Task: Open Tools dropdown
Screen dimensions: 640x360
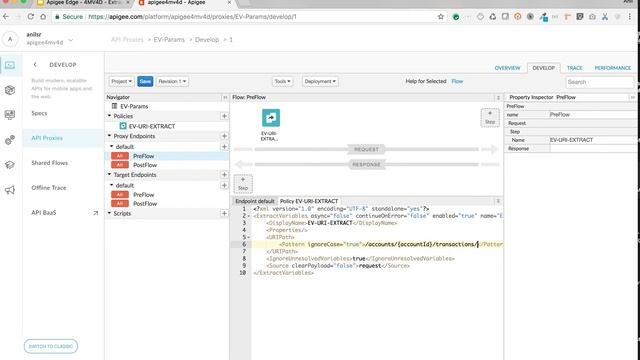Action: tap(282, 81)
